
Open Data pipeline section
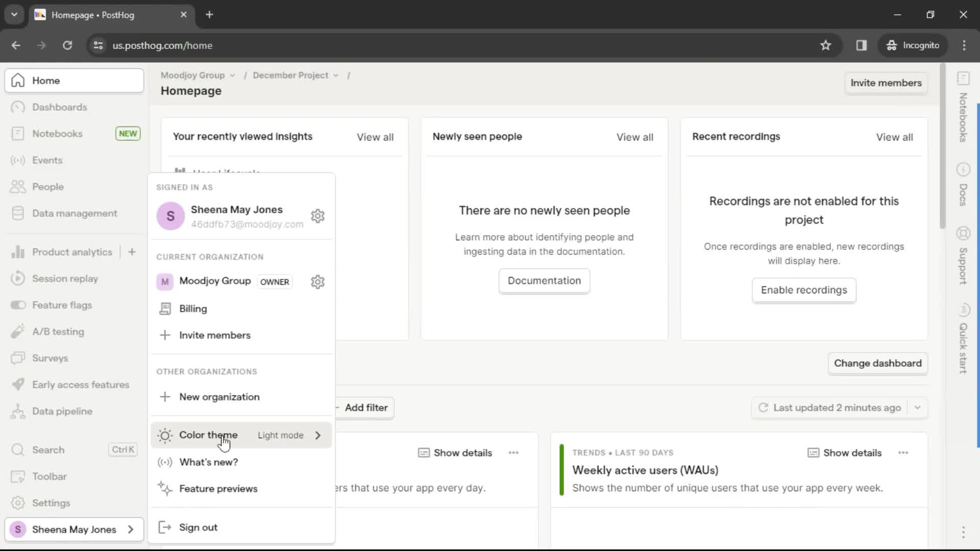[62, 411]
